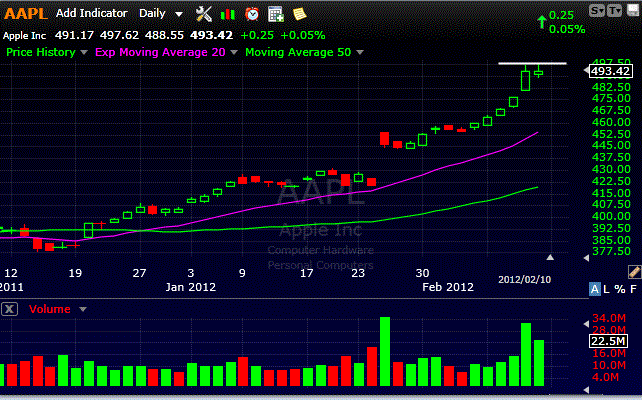This screenshot has width=642, height=400.
Task: Open the Daily timeframe dropdown
Action: (x=162, y=14)
